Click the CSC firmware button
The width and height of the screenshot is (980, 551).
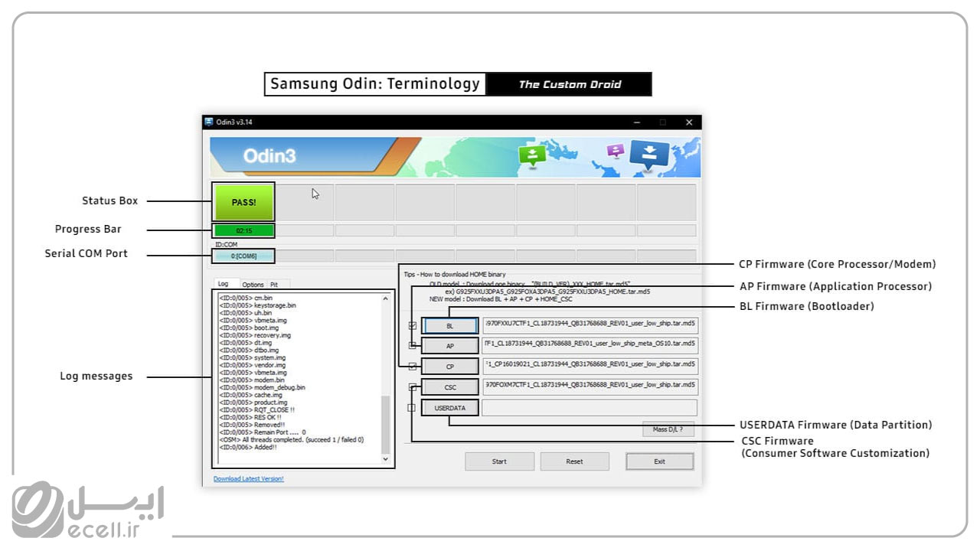click(x=450, y=387)
